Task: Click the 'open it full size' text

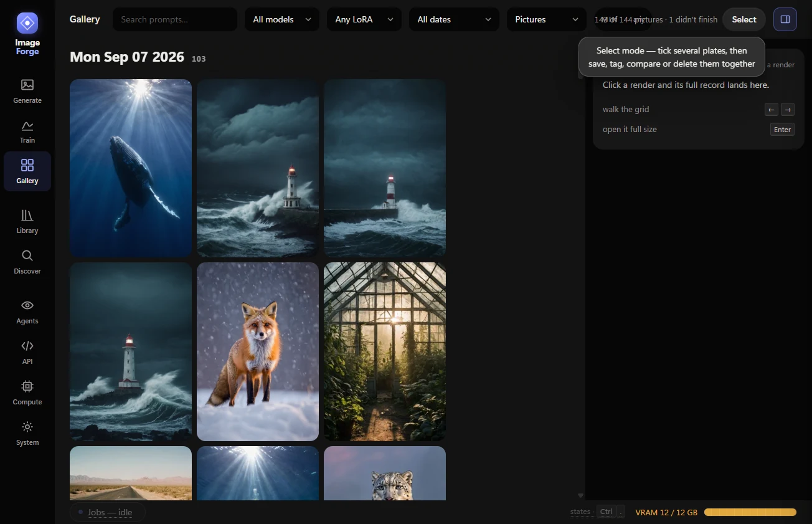Action: pyautogui.click(x=630, y=130)
